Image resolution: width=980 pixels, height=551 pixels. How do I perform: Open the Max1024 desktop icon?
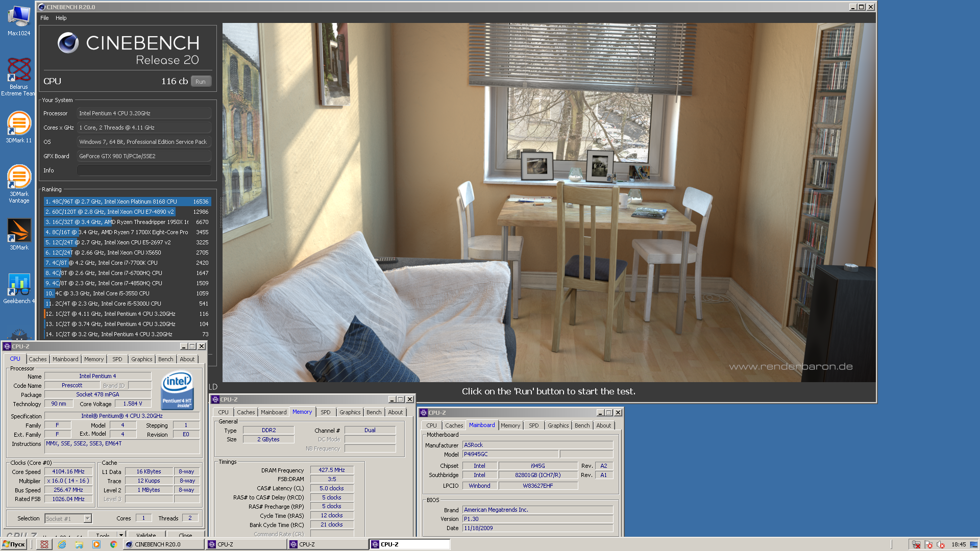point(19,20)
